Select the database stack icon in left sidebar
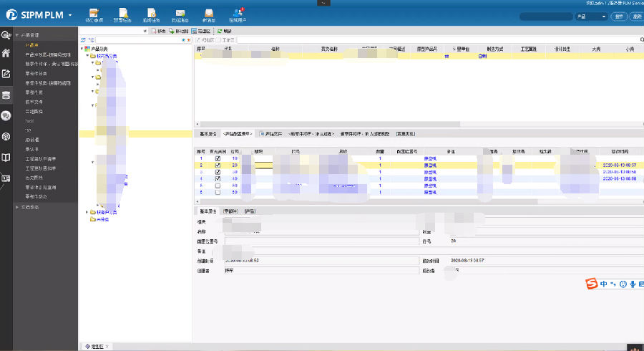The width and height of the screenshot is (644, 351). point(6,95)
